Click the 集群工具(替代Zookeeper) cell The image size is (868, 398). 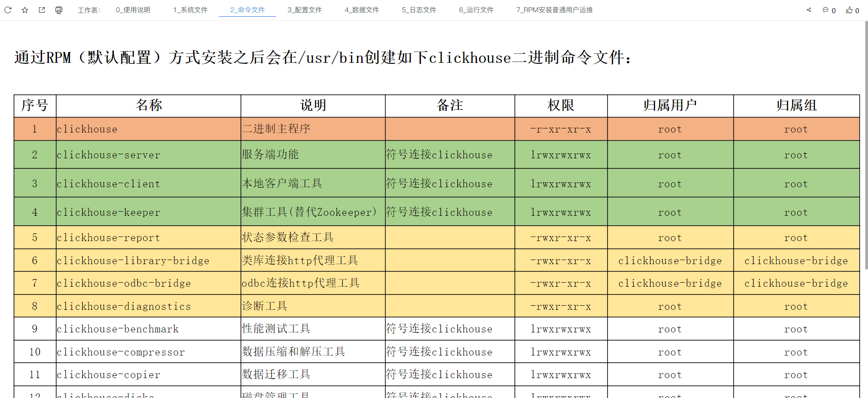[x=313, y=212]
